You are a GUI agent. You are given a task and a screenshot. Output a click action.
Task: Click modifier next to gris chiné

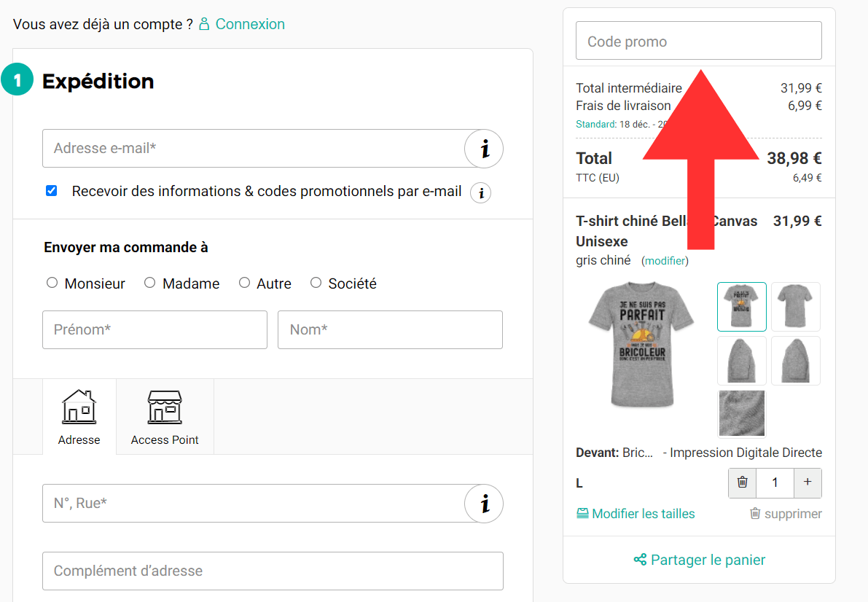(x=664, y=259)
